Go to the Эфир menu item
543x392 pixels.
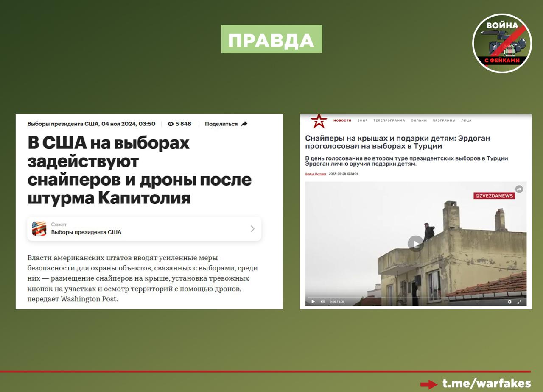click(362, 120)
